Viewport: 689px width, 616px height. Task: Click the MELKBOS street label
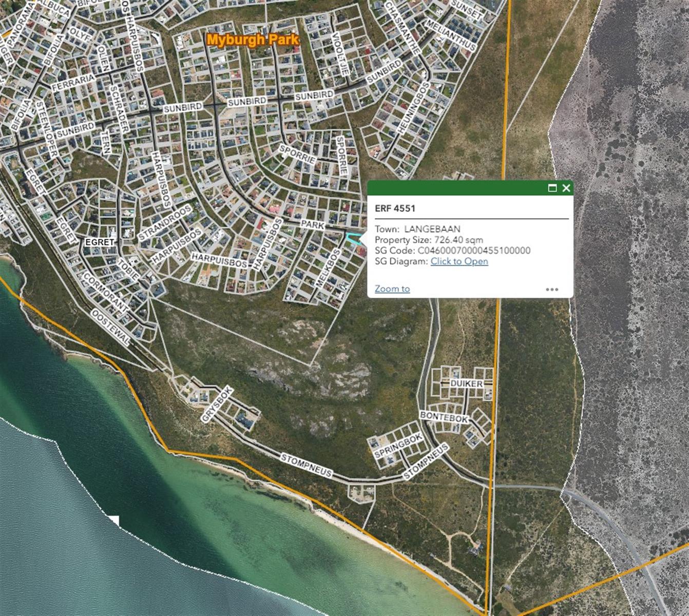[x=328, y=268]
